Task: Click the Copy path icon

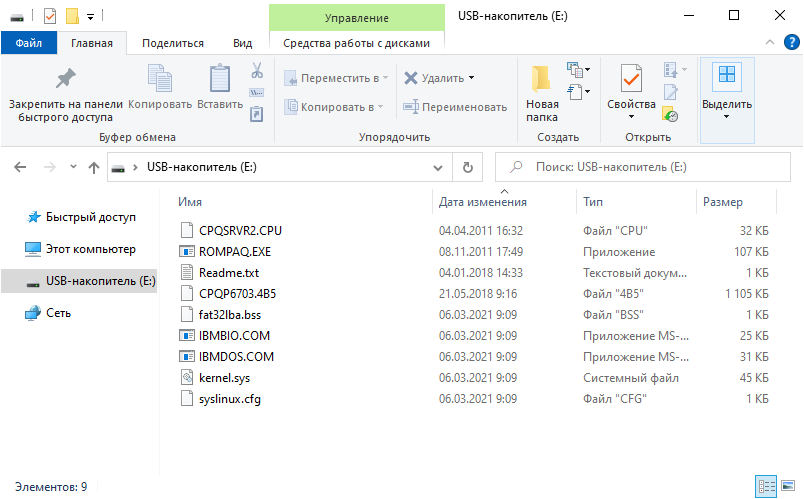Action: click(x=257, y=92)
